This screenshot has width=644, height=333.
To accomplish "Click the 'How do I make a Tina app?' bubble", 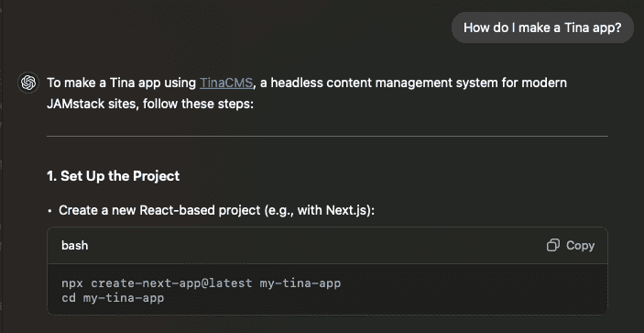I will point(542,28).
